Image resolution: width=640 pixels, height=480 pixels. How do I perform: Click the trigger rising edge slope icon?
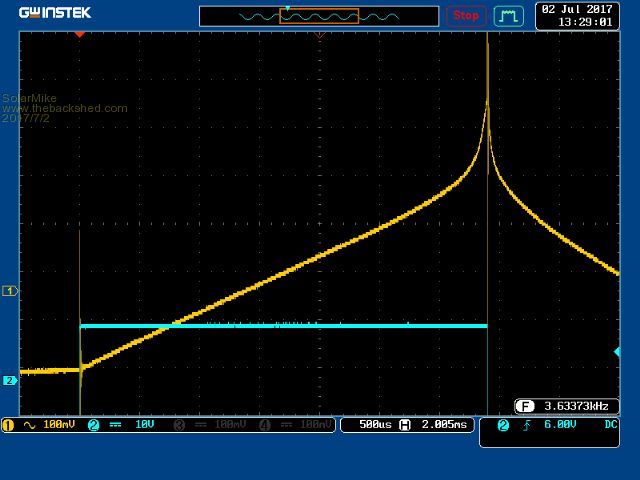tap(525, 425)
